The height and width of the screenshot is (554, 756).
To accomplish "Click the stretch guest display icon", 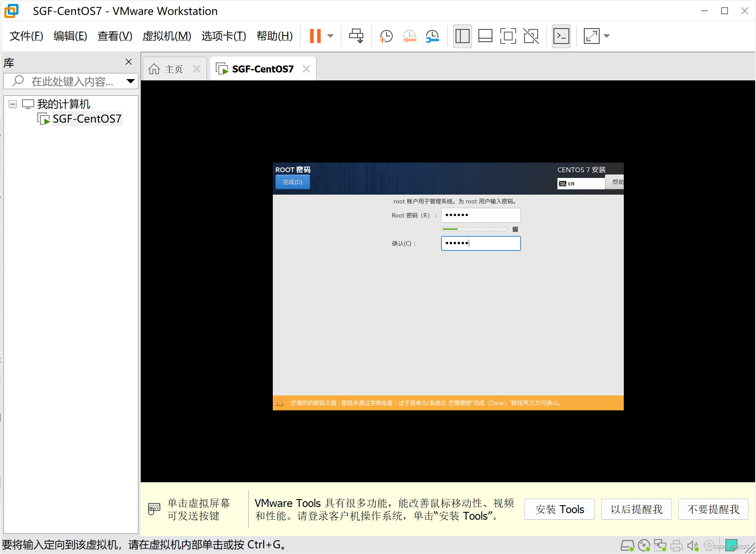I will click(x=591, y=36).
